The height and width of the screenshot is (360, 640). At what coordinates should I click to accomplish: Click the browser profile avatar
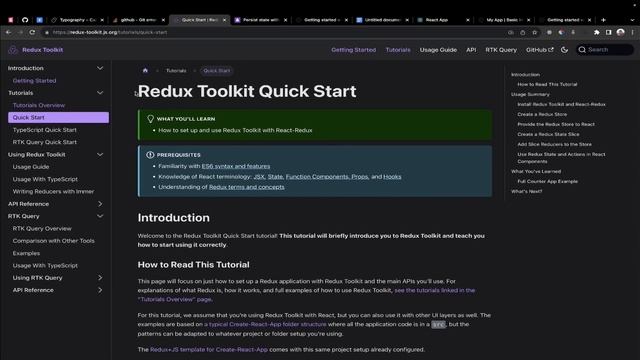pos(621,32)
